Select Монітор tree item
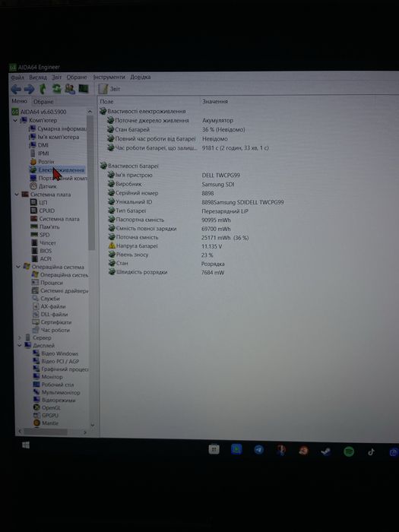The width and height of the screenshot is (399, 532). point(48,377)
